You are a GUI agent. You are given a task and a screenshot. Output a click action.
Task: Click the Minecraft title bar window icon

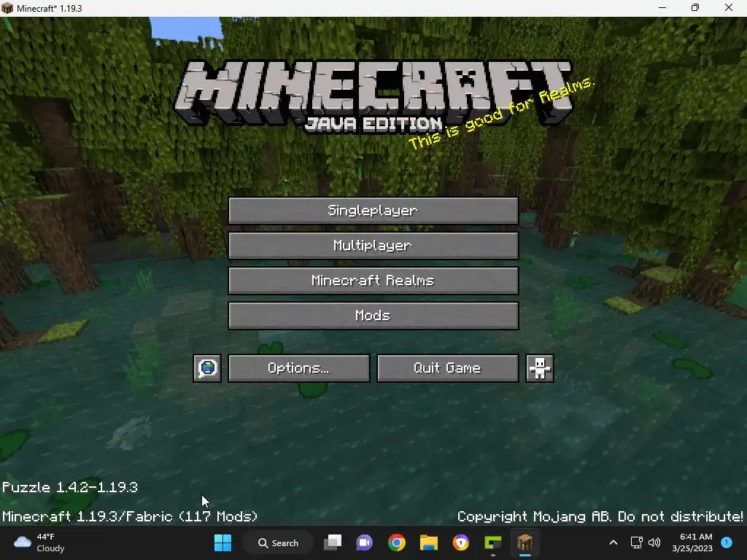(7, 8)
